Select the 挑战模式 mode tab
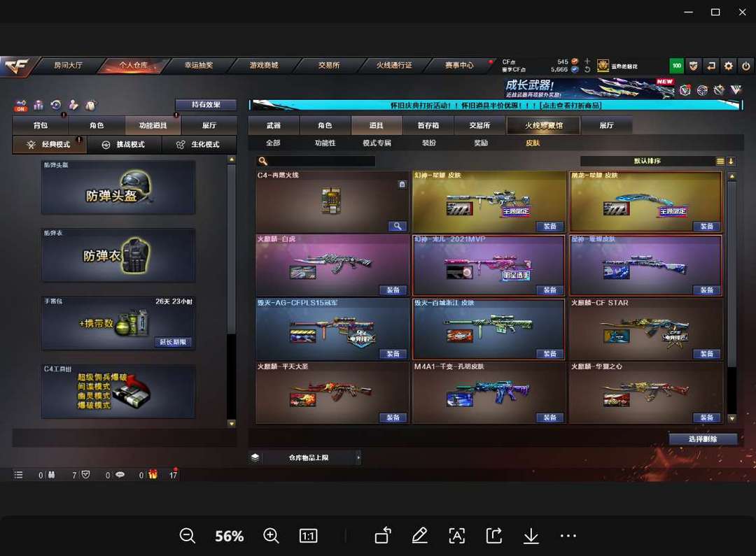The width and height of the screenshot is (756, 556). pos(125,145)
